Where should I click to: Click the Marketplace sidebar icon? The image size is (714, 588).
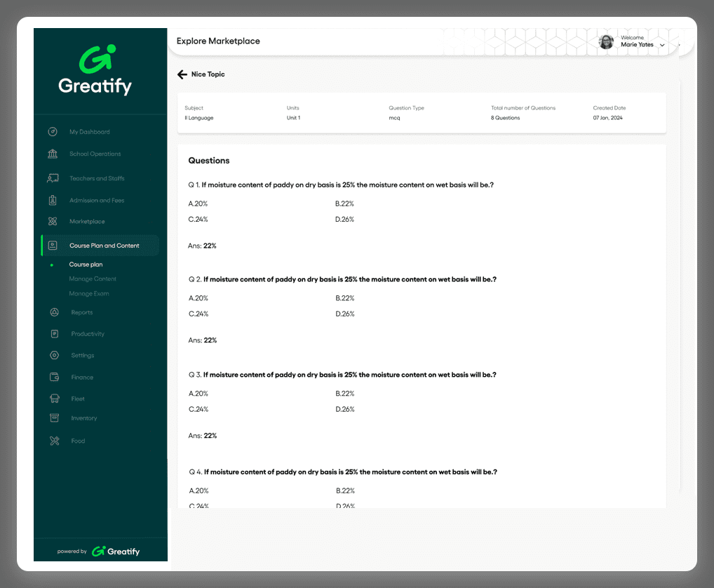[x=53, y=222]
